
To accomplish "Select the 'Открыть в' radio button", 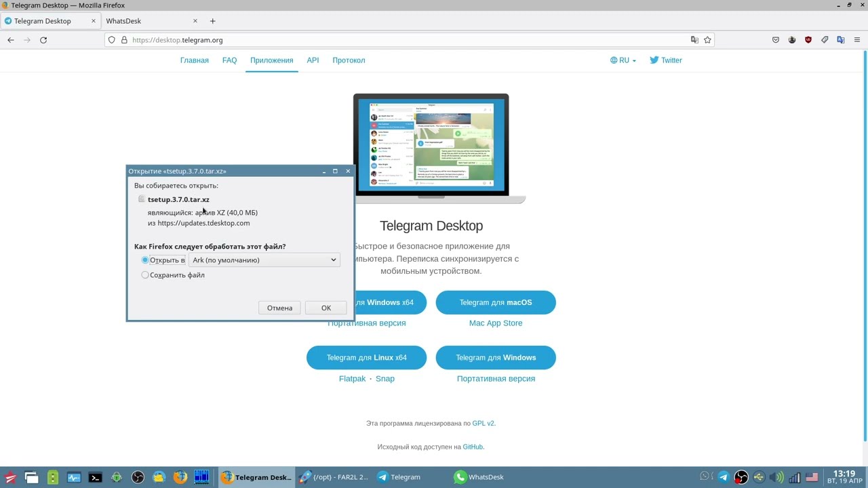I will (145, 260).
